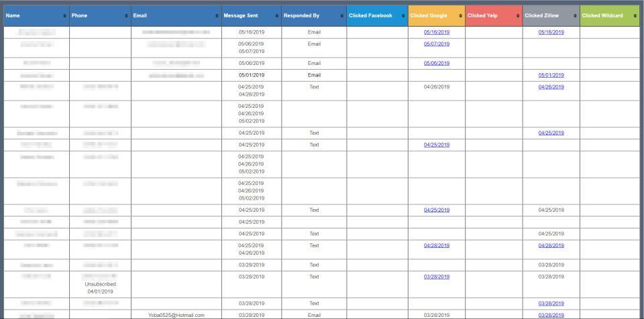Click sort arrows in Name column header
Screen dimensions: 644x319
click(65, 16)
